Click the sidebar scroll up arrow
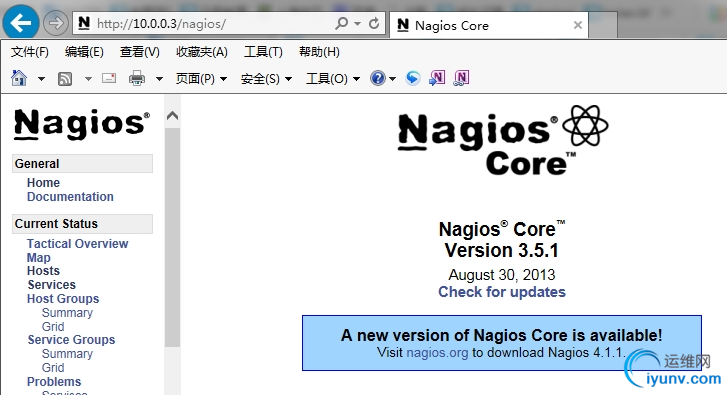Viewport: 727px width, 395px height. (x=172, y=115)
